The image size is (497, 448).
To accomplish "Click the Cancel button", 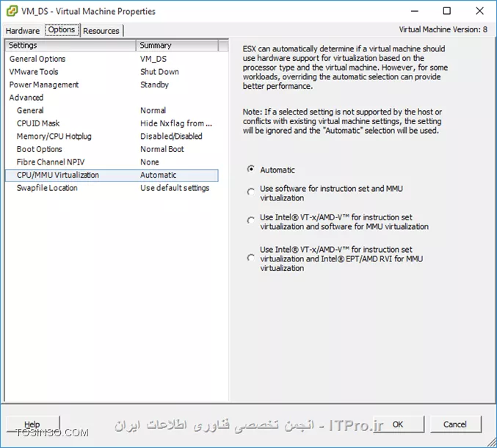I will [x=455, y=424].
